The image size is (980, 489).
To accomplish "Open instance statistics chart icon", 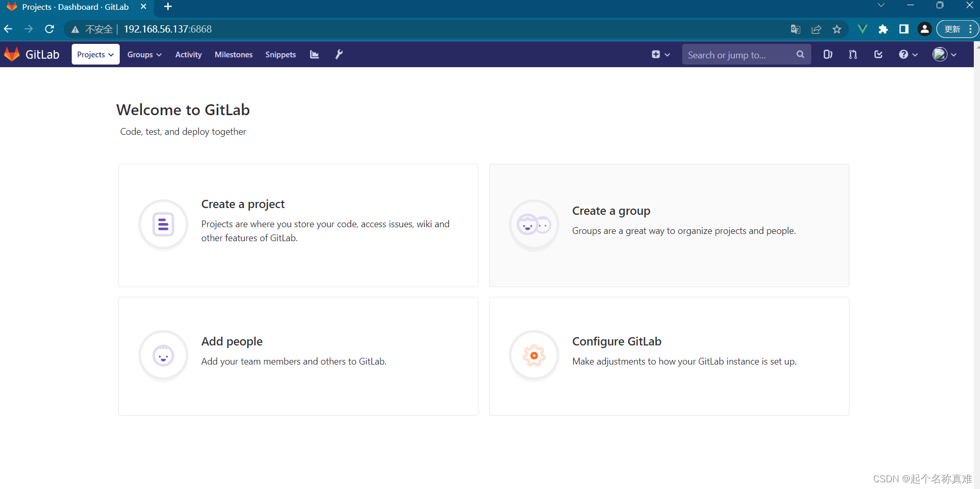I will (x=314, y=54).
